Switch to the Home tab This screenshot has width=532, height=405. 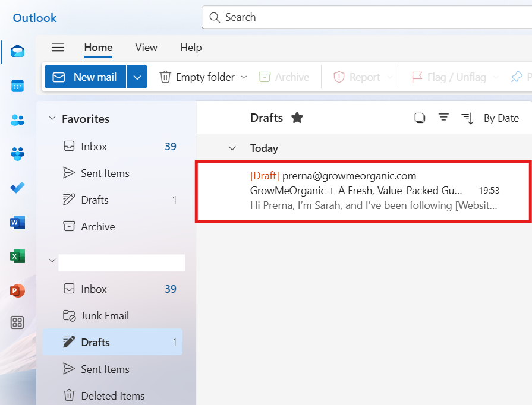click(x=98, y=48)
